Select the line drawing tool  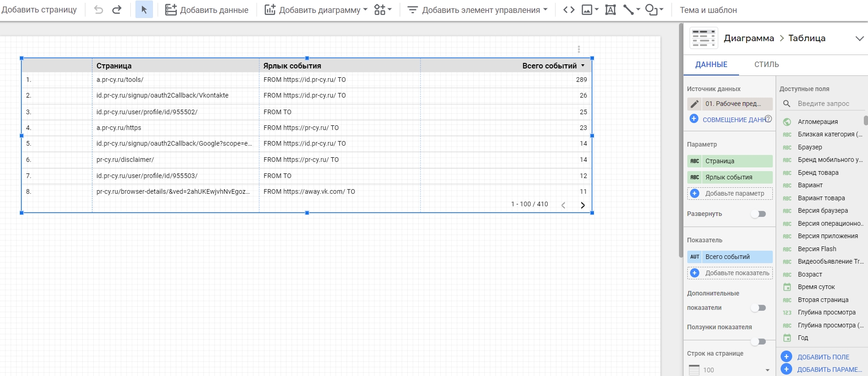629,10
